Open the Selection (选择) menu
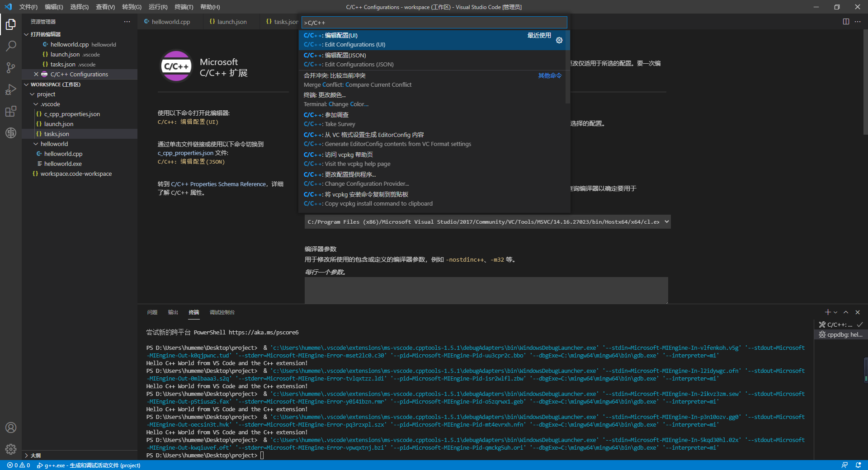 point(79,7)
